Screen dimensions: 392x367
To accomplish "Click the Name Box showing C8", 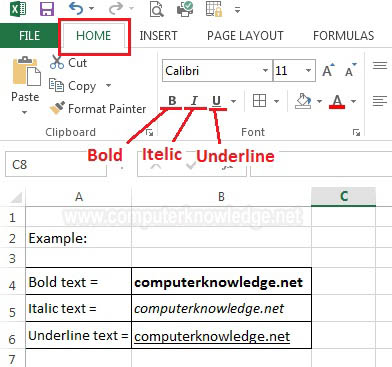I will pyautogui.click(x=56, y=164).
